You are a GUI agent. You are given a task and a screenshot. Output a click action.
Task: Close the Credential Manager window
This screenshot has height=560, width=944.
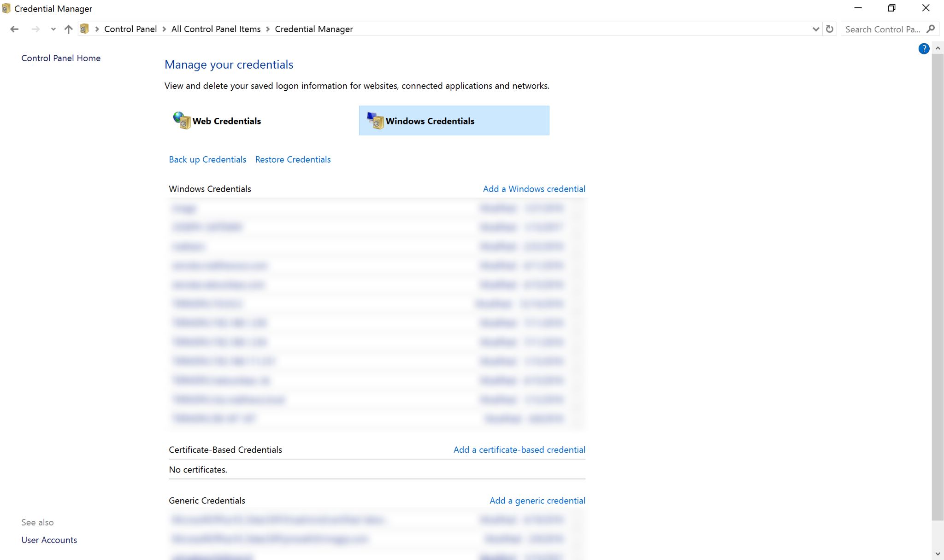926,8
